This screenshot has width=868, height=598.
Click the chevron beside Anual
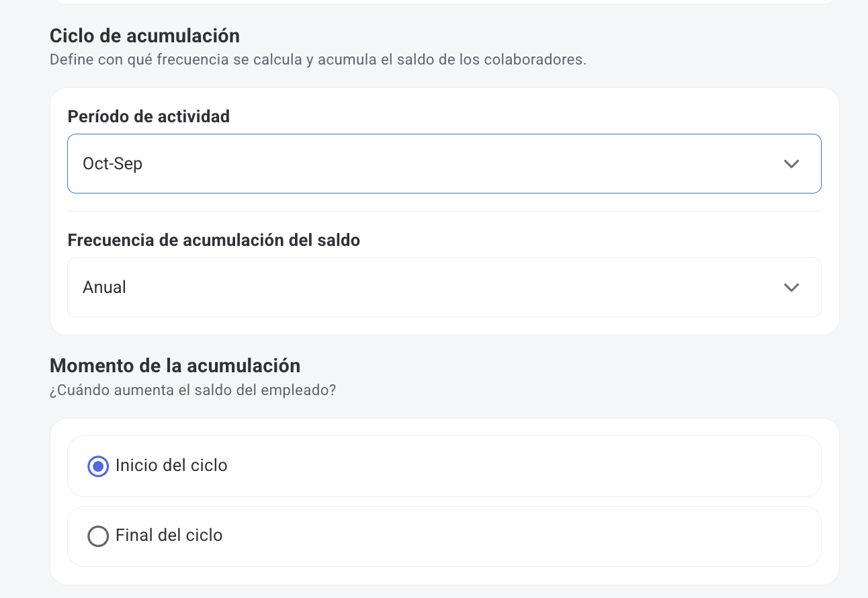tap(791, 287)
